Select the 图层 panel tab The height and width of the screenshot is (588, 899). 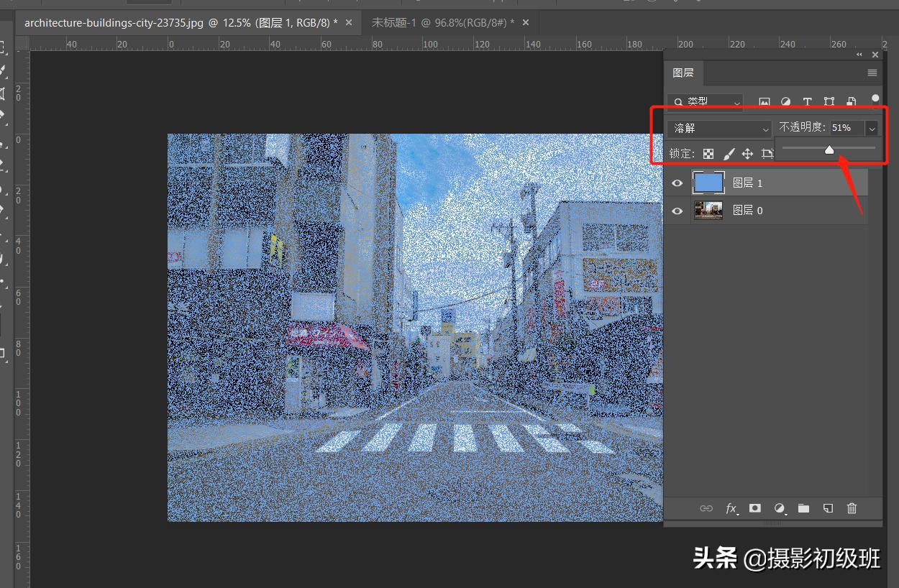tap(683, 73)
